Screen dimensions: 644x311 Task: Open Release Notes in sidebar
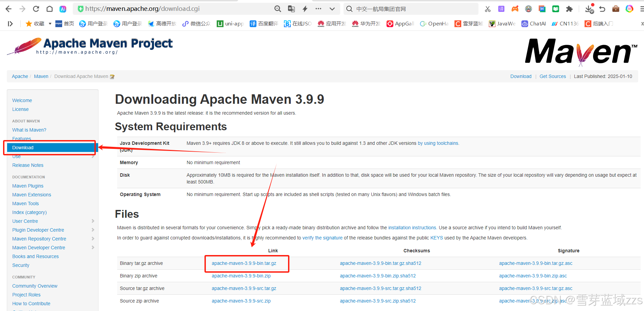[28, 165]
